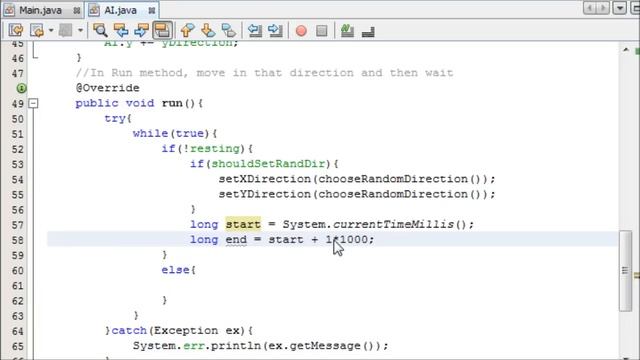640x360 pixels.
Task: Click the Stop Macro Recording square
Action: coord(322,31)
